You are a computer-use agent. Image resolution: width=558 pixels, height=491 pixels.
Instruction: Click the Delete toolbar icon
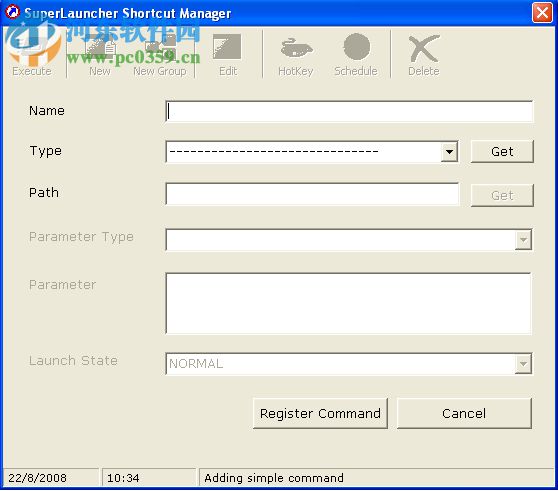(423, 55)
